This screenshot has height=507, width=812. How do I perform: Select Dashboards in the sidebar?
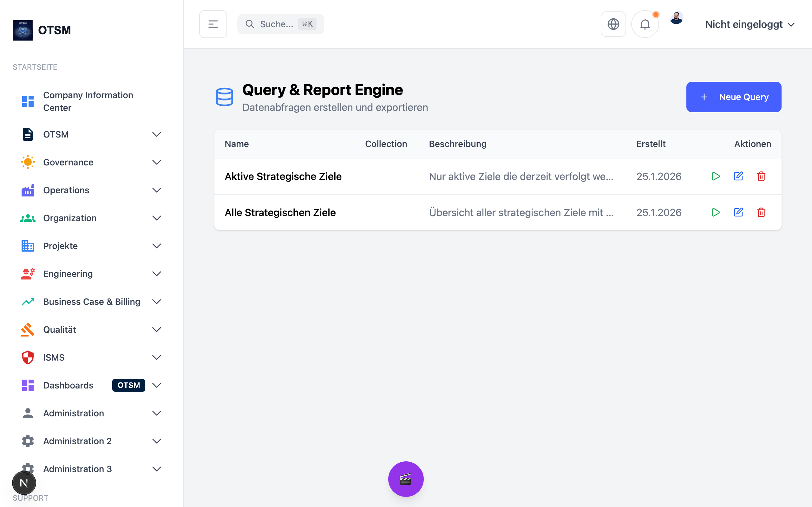[x=68, y=385]
